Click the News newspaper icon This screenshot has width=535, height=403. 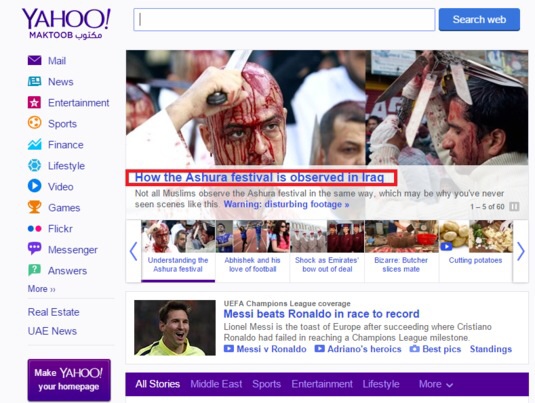tap(34, 81)
